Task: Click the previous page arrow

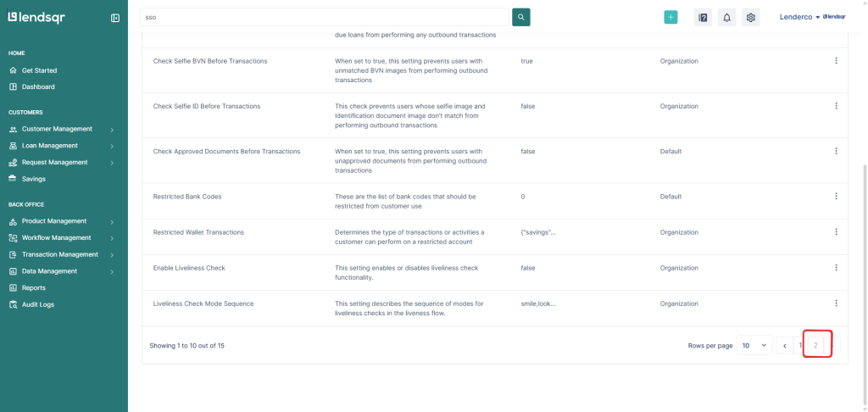Action: [x=785, y=346]
